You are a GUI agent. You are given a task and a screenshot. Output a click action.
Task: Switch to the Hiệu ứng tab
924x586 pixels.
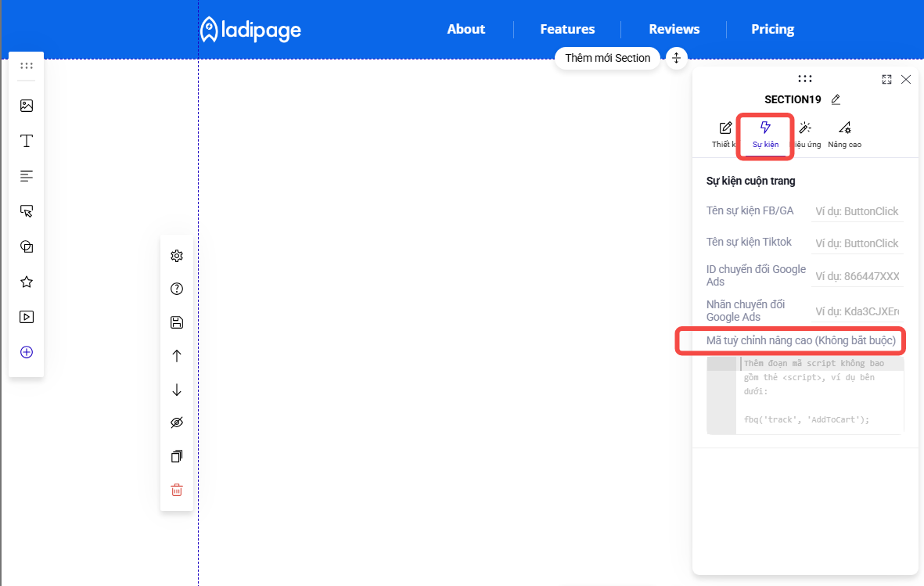(806, 135)
